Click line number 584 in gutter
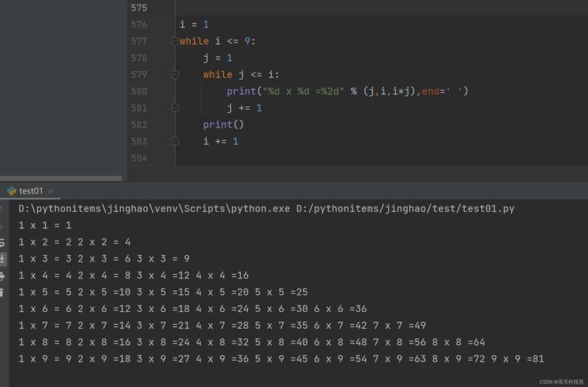Image resolution: width=588 pixels, height=387 pixels. coord(139,158)
